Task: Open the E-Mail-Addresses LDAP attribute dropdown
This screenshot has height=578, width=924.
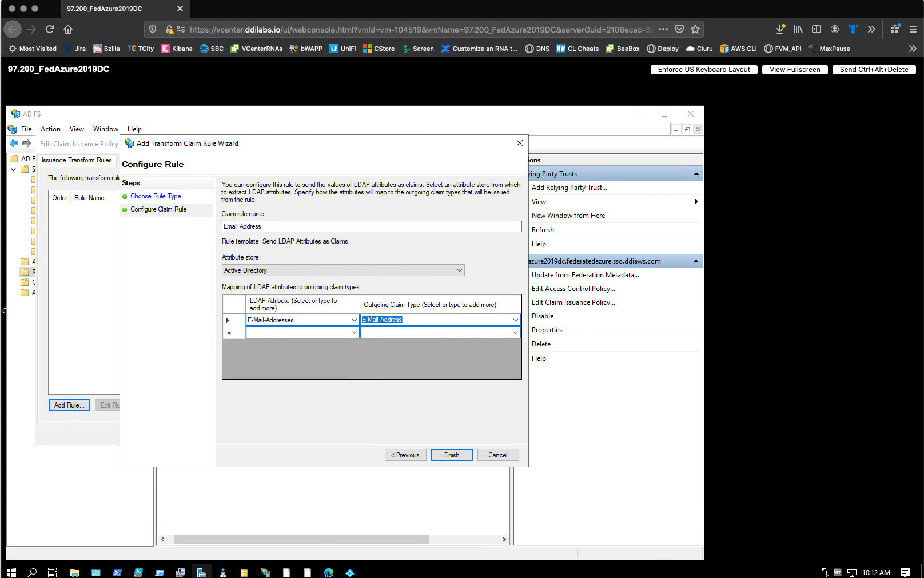Action: pyautogui.click(x=354, y=320)
